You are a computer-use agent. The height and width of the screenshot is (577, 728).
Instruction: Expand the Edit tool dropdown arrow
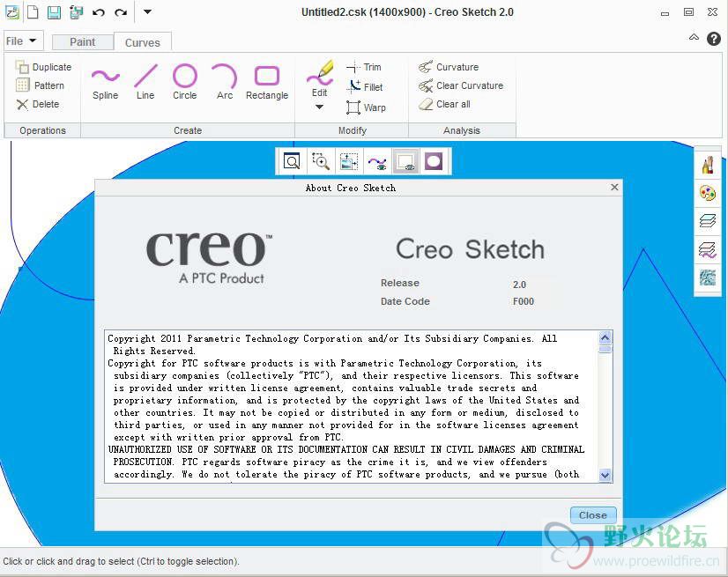point(319,107)
